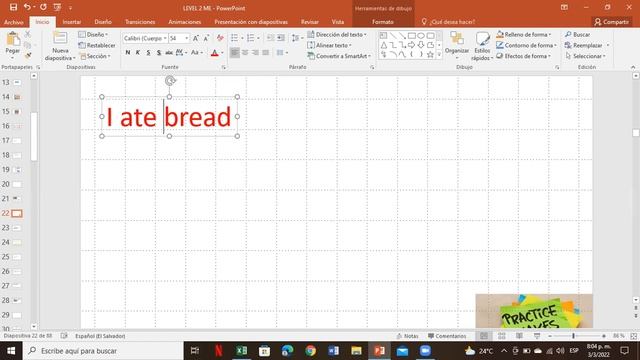Click the Buscar find button
This screenshot has width=640, height=360.
point(578,35)
